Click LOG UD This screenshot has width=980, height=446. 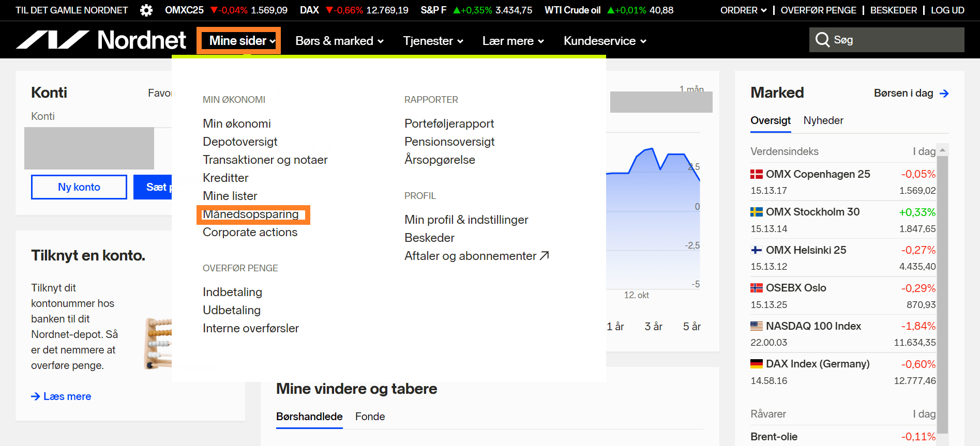[947, 10]
